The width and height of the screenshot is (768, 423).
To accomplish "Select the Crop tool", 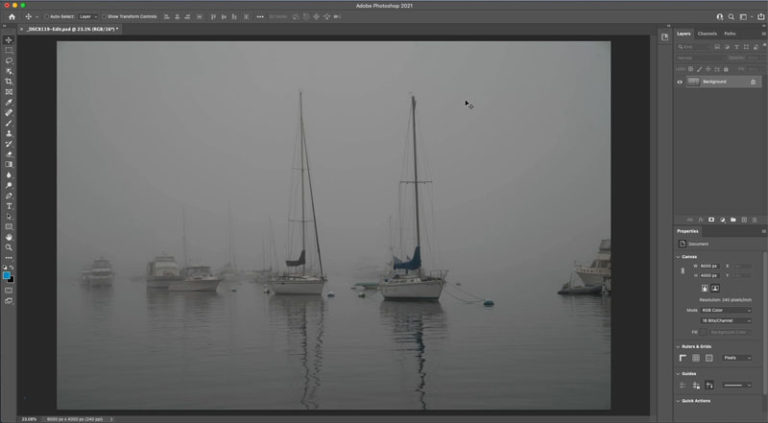I will tap(9, 81).
